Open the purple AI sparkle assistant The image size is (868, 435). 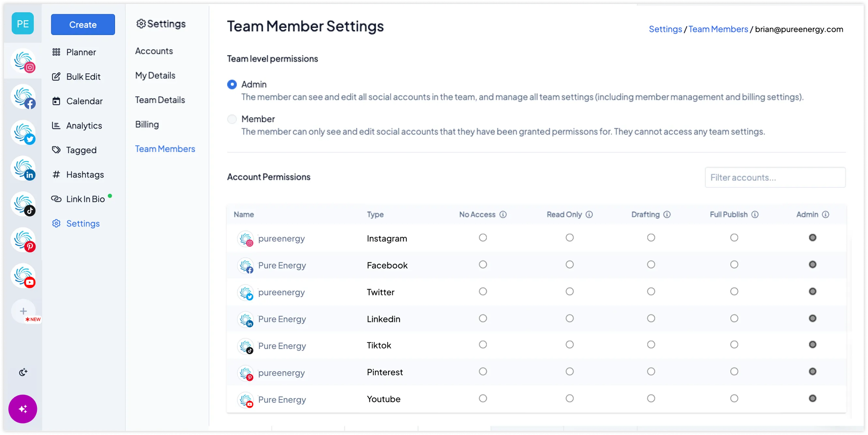tap(23, 409)
